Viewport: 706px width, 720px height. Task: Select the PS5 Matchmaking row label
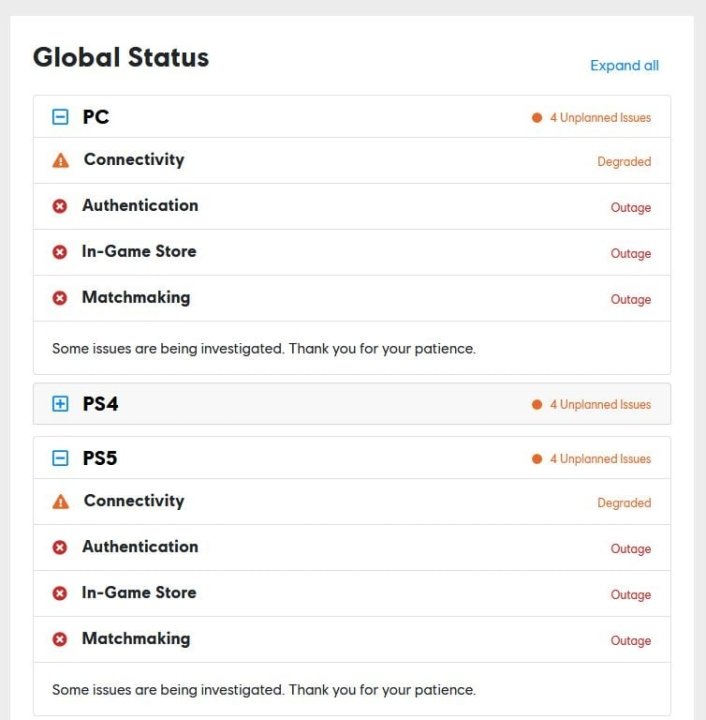[x=135, y=639]
